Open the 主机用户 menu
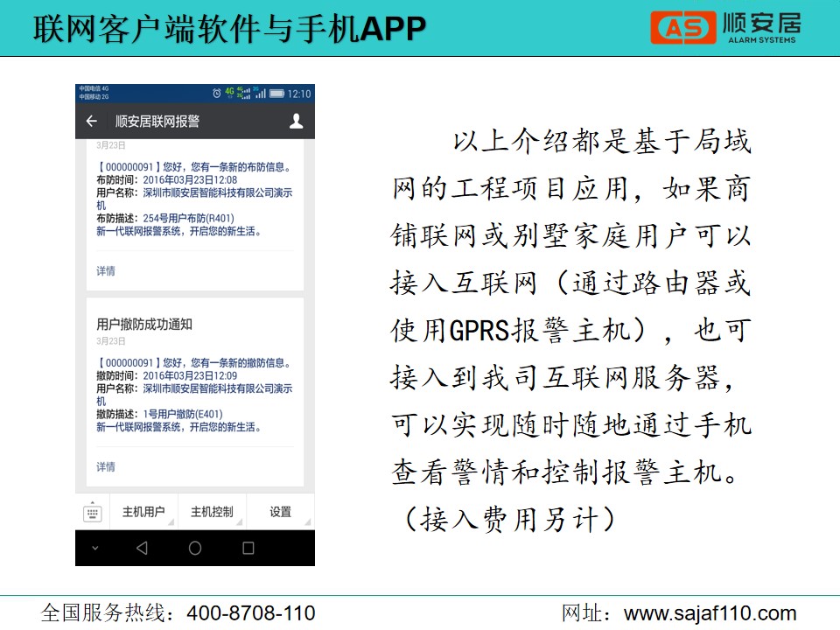The width and height of the screenshot is (840, 630). (143, 513)
